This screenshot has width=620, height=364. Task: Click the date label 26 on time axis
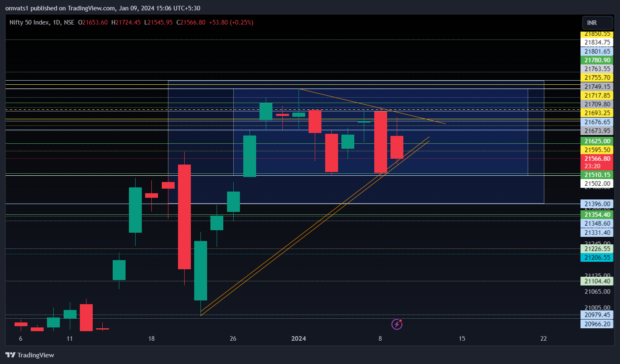tap(233, 339)
